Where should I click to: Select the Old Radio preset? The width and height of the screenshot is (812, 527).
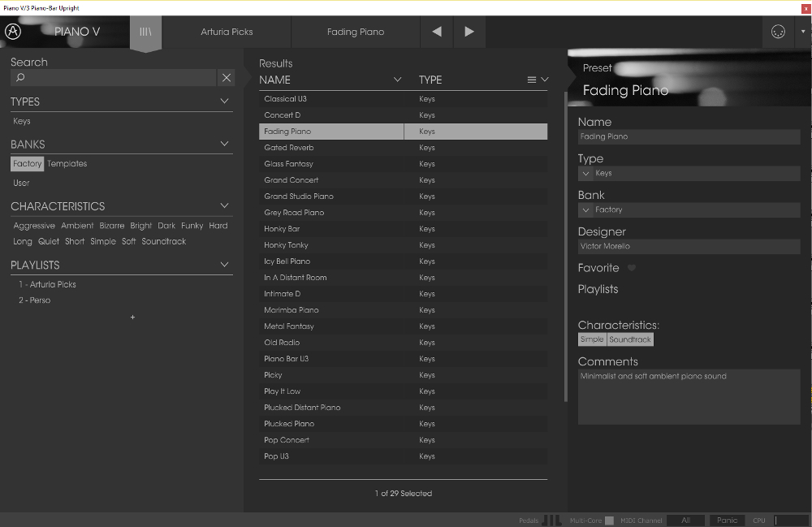click(403, 342)
